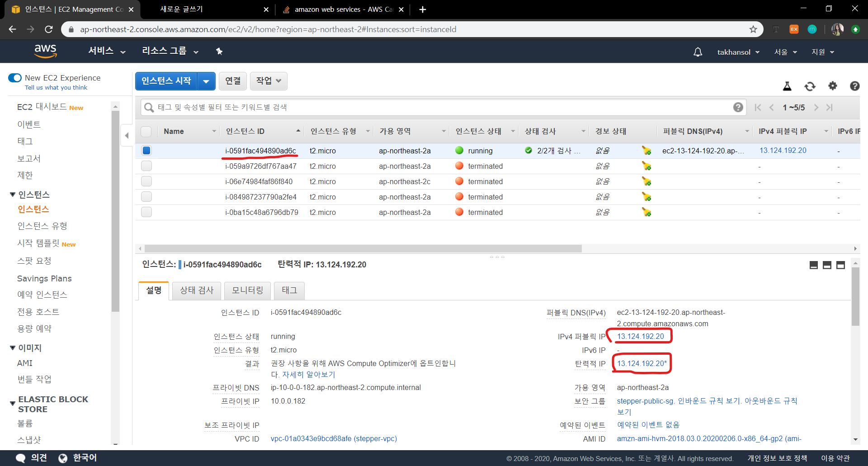The image size is (868, 466).
Task: Click alarm icon for the running instance
Action: tap(646, 151)
